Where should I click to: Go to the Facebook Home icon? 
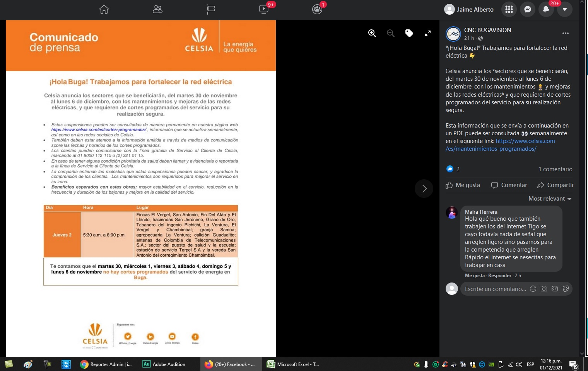(x=104, y=9)
